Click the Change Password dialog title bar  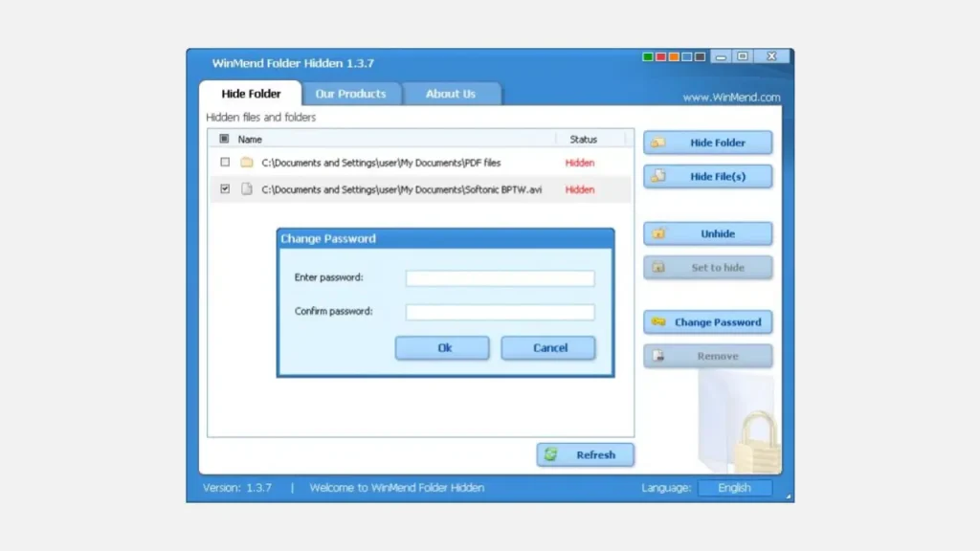445,238
